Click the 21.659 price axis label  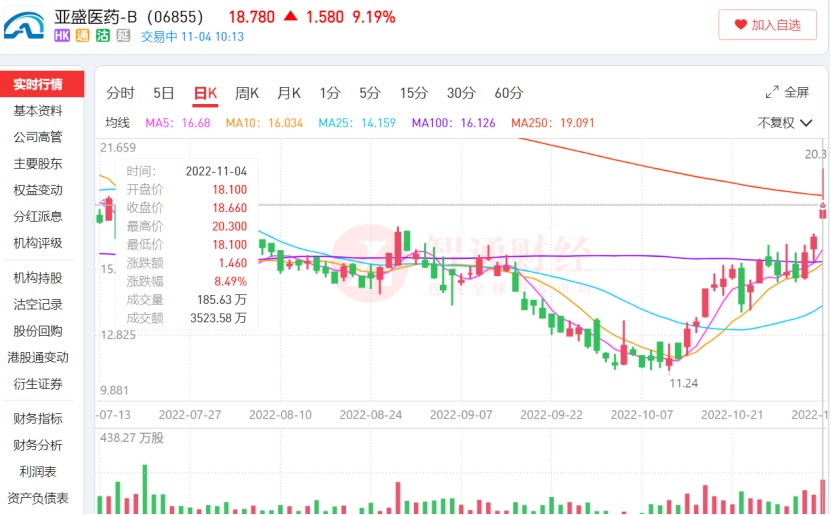118,148
